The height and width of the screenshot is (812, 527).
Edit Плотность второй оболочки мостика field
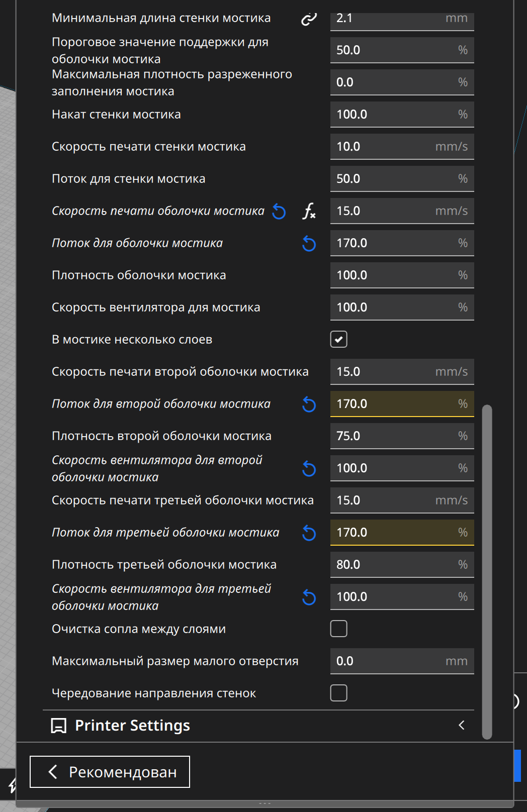[x=392, y=436]
